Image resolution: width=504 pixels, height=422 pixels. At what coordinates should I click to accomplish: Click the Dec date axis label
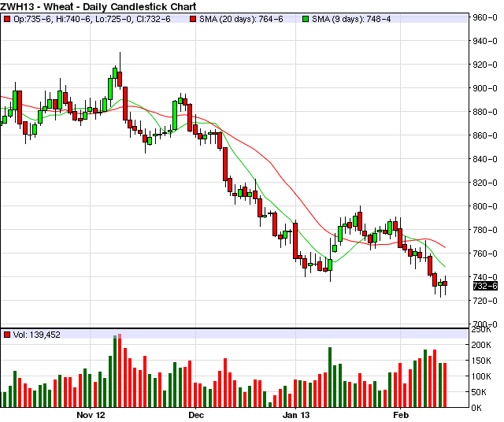(196, 415)
